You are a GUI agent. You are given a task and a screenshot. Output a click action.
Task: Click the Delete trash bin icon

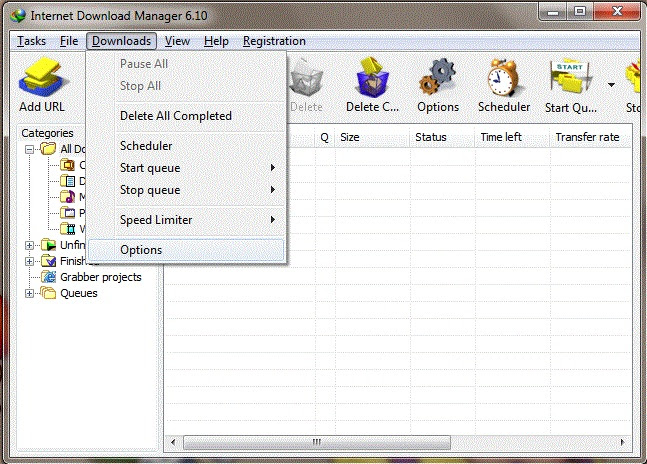pos(306,78)
